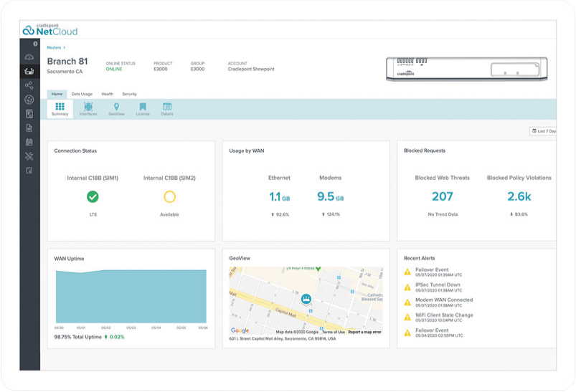Switch to the Data Usage tab
The image size is (576, 392).
82,94
